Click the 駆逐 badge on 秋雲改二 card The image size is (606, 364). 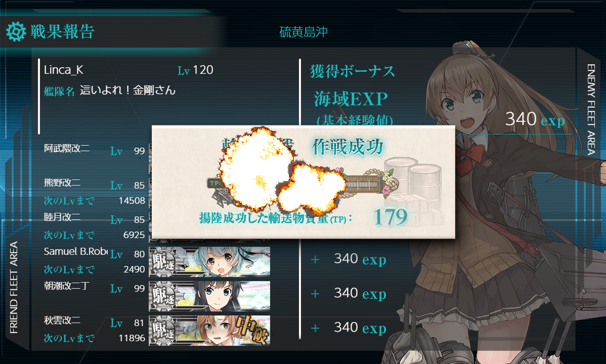point(163,331)
